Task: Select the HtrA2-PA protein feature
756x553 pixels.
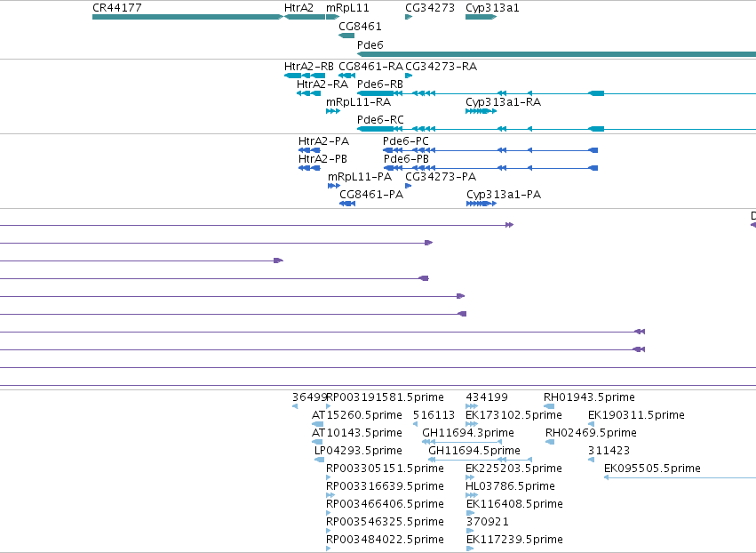Action: click(309, 150)
